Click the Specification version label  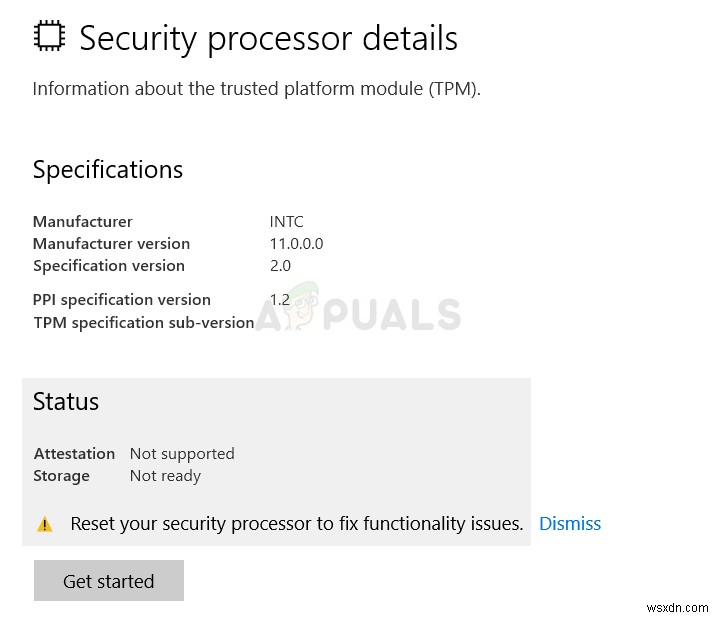[109, 265]
